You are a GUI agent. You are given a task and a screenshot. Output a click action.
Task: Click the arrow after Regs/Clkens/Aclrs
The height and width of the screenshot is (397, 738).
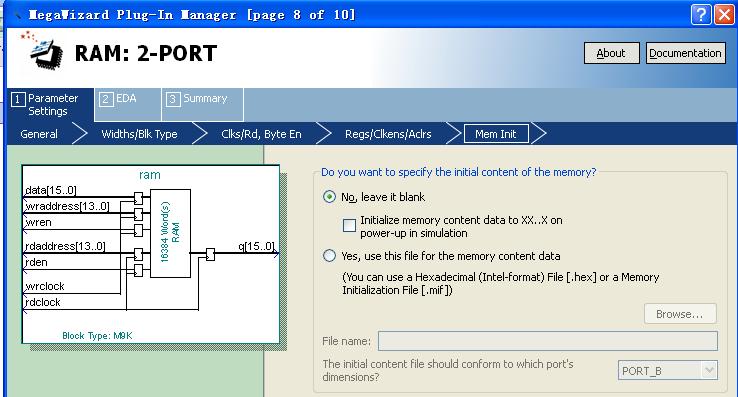453,134
